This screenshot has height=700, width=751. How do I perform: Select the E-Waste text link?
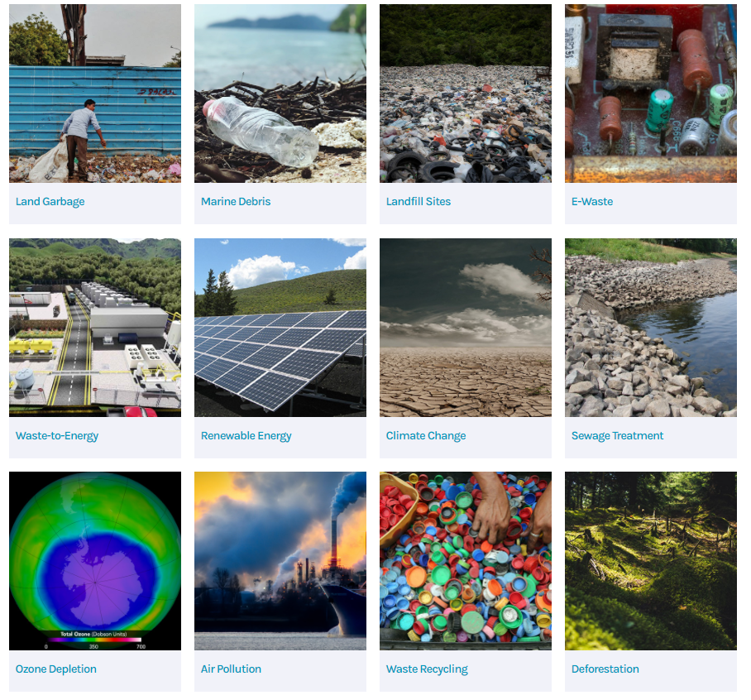coord(592,202)
